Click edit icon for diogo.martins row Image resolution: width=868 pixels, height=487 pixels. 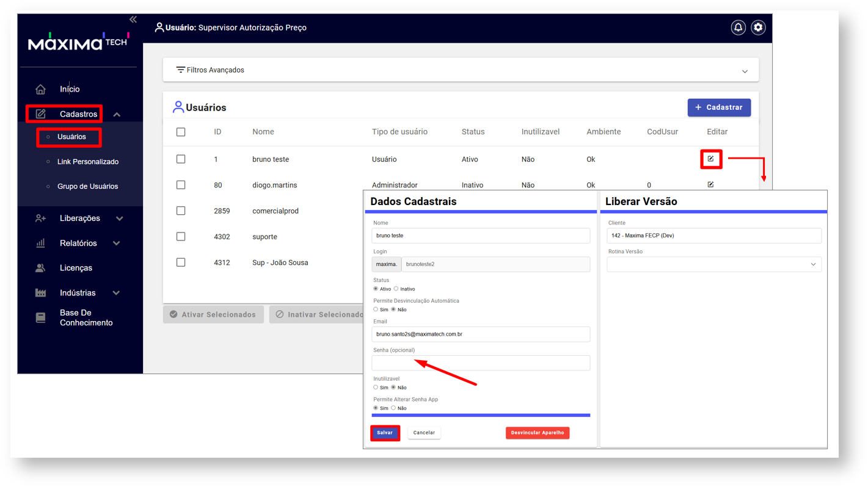coord(710,184)
